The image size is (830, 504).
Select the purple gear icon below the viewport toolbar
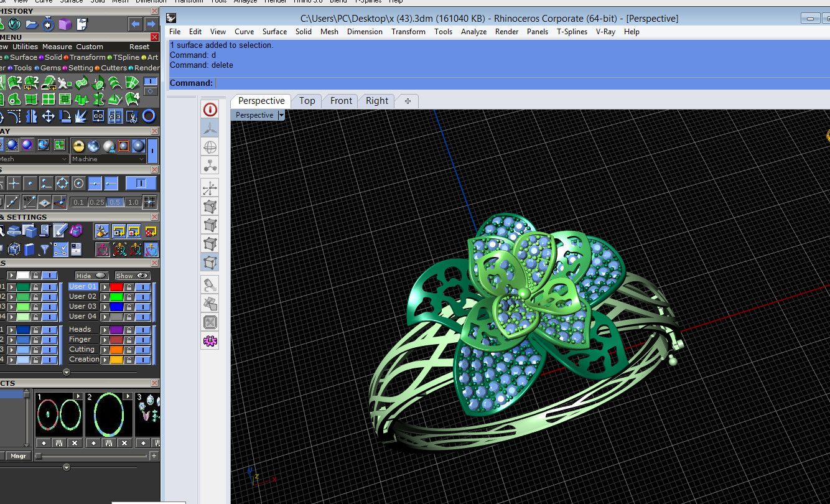tap(210, 340)
